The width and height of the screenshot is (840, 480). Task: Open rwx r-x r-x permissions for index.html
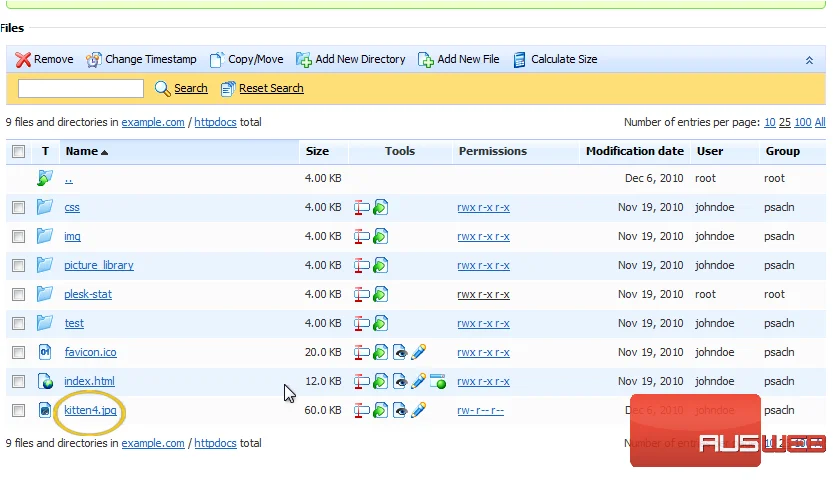click(x=483, y=381)
